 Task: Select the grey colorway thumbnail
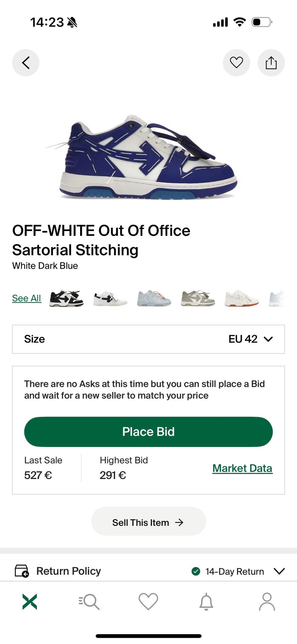(198, 298)
